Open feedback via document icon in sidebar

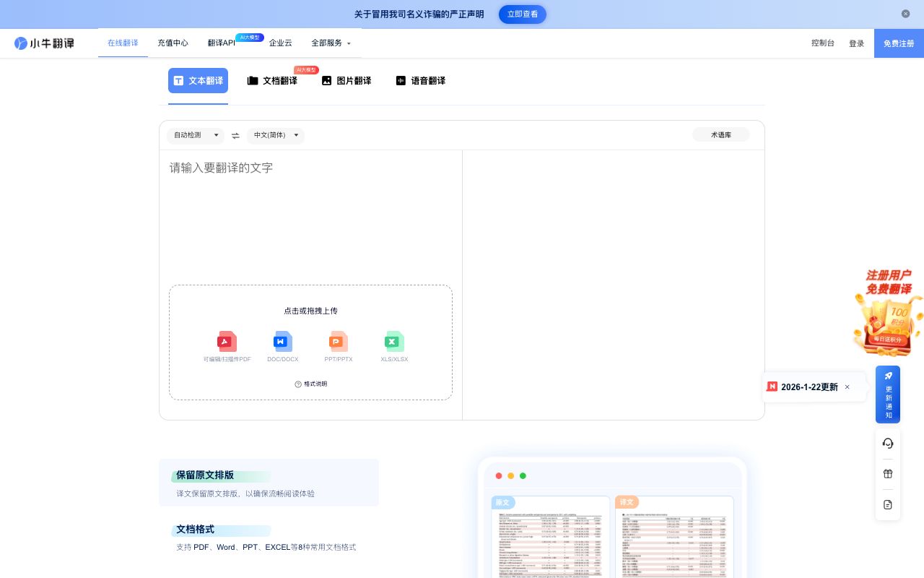click(x=888, y=504)
